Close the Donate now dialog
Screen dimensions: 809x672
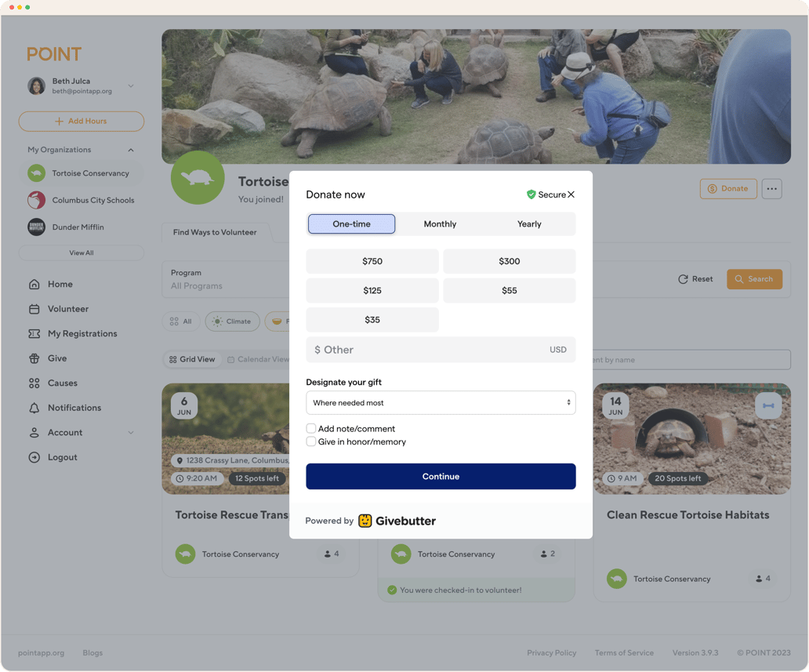point(571,194)
